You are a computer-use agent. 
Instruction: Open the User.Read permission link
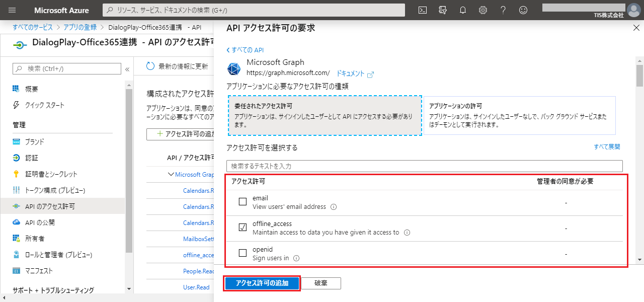click(196, 287)
